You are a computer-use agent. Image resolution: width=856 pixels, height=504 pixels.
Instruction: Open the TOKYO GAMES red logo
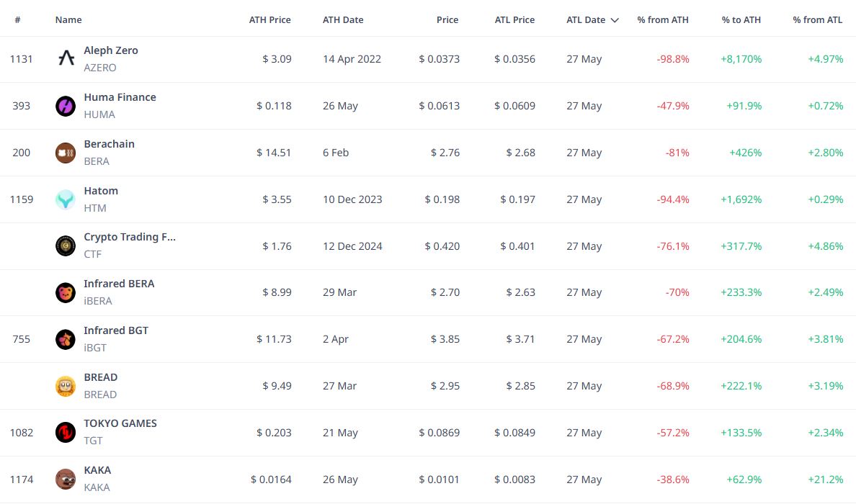coord(66,433)
